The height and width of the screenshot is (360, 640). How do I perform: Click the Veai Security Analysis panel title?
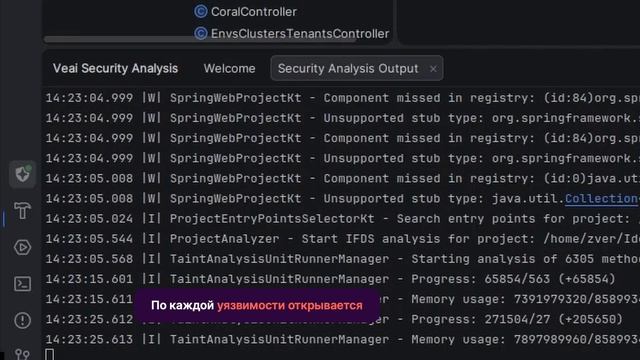(x=115, y=68)
